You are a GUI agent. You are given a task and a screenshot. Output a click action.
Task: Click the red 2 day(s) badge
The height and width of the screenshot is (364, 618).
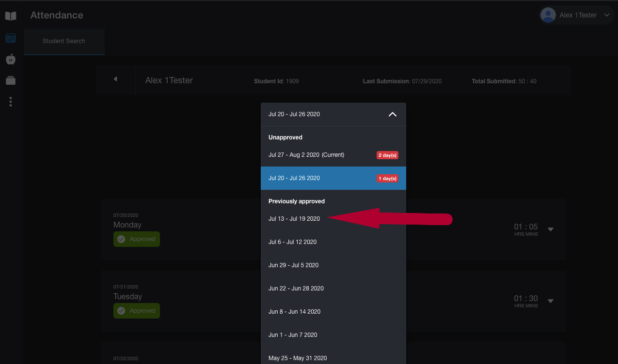click(387, 155)
